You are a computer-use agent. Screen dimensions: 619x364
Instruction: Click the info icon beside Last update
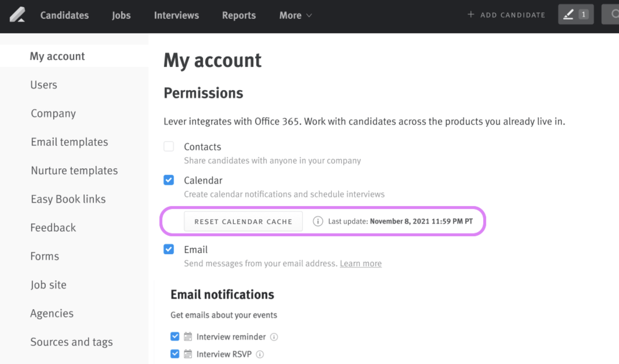[318, 221]
